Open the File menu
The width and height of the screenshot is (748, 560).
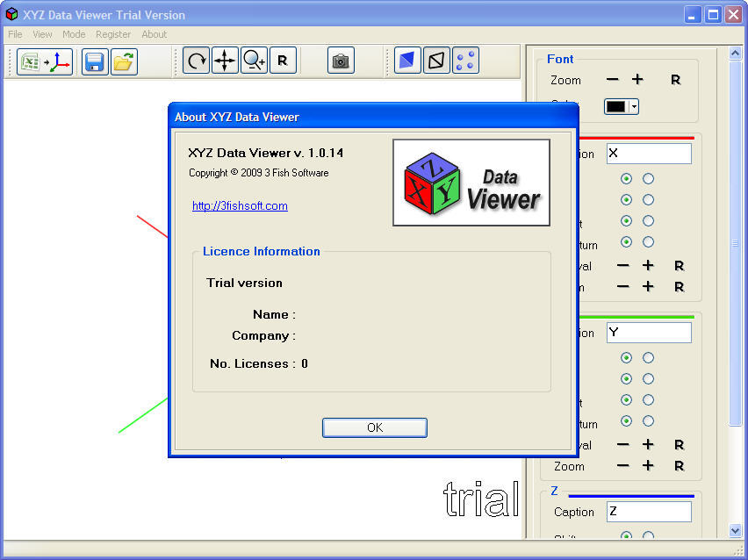(15, 34)
